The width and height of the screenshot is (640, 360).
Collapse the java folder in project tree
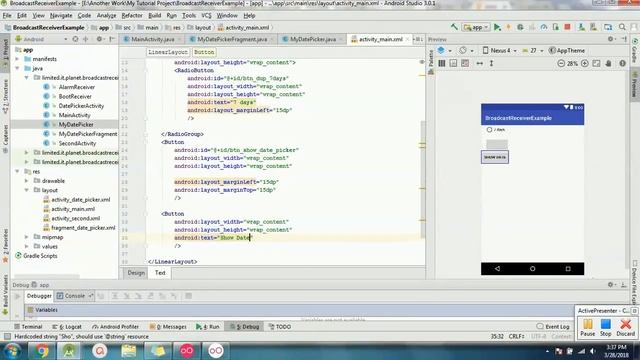click(18, 68)
